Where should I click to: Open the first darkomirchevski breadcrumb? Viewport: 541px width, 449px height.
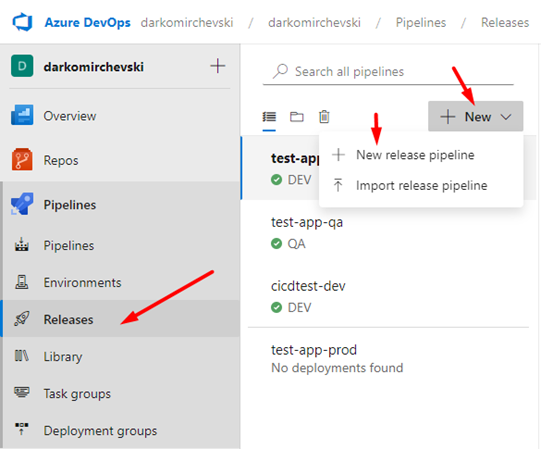[187, 23]
